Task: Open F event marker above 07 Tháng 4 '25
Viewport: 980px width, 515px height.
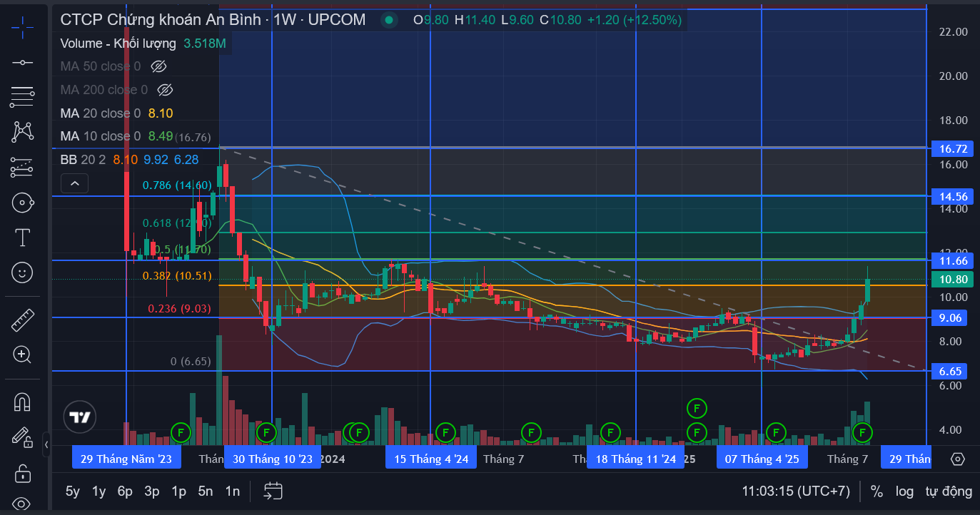Action: [x=776, y=432]
